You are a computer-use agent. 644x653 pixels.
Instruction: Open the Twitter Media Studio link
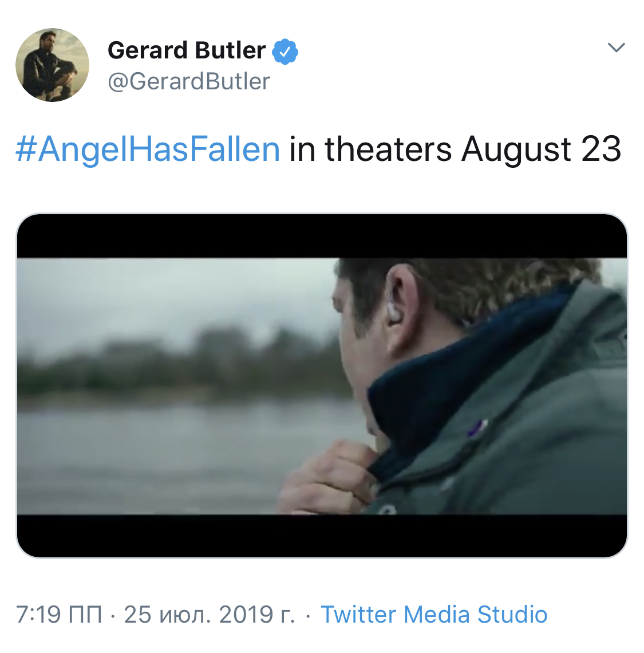point(434,615)
